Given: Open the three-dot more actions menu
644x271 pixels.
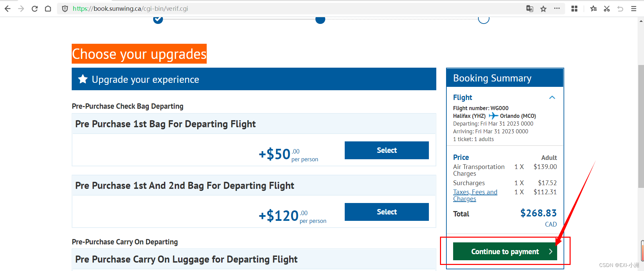Looking at the screenshot, I should 556,9.
